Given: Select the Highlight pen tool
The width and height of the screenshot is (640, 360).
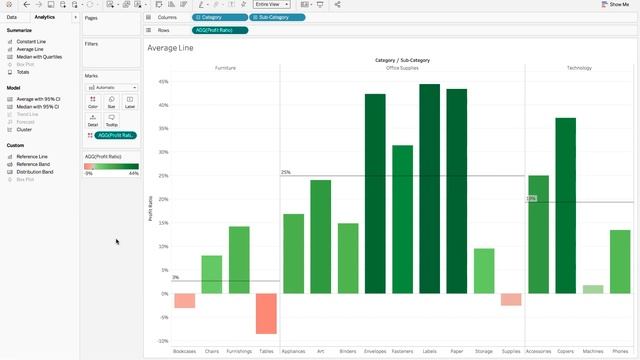Looking at the screenshot, I should [201, 4].
